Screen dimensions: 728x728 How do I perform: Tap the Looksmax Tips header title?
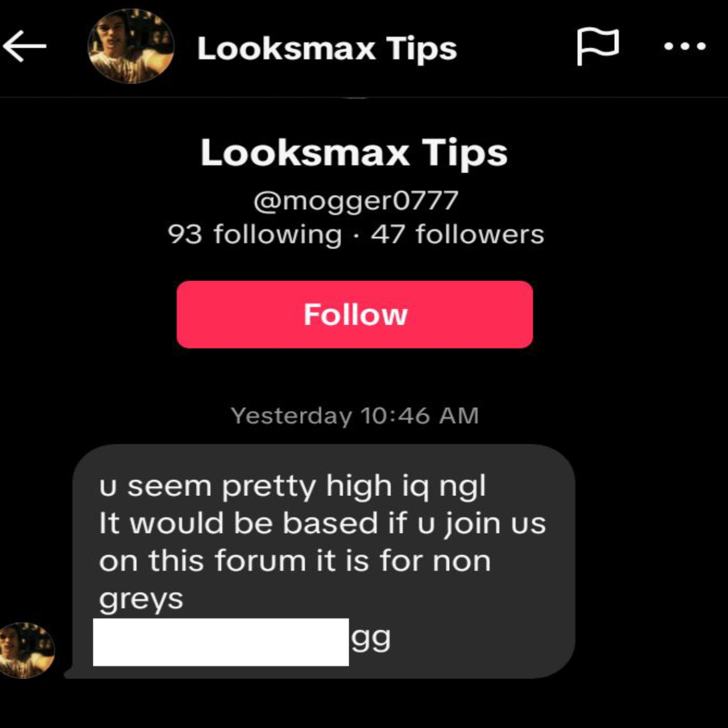[327, 48]
